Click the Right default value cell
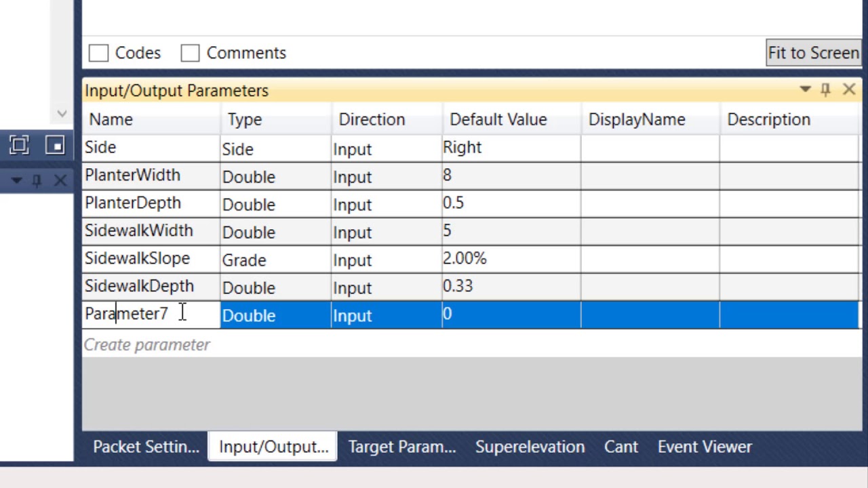This screenshot has width=868, height=488. coord(512,148)
